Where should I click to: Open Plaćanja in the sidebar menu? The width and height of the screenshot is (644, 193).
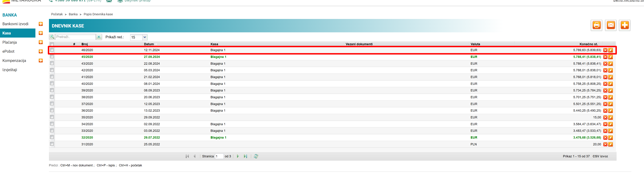tap(10, 42)
